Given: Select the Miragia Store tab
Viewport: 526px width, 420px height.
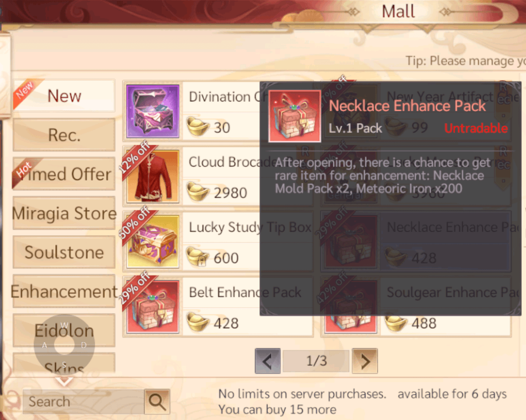Looking at the screenshot, I should point(64,213).
